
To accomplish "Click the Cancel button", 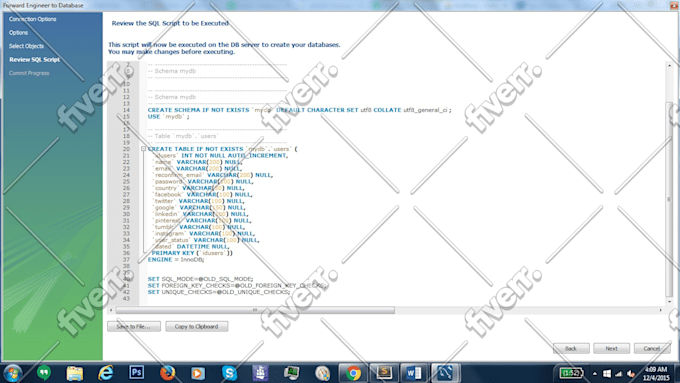I will 652,348.
